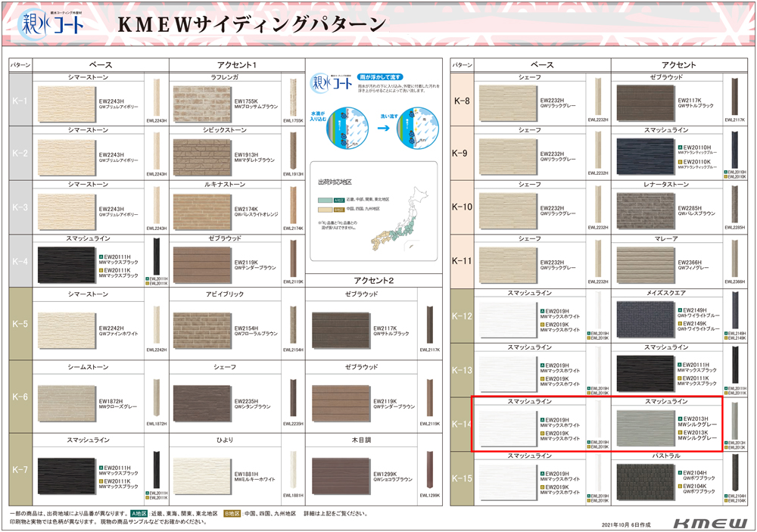This screenshot has width=757, height=532.
Task: Click the EW2013H product code in row K-14
Action: (696, 419)
